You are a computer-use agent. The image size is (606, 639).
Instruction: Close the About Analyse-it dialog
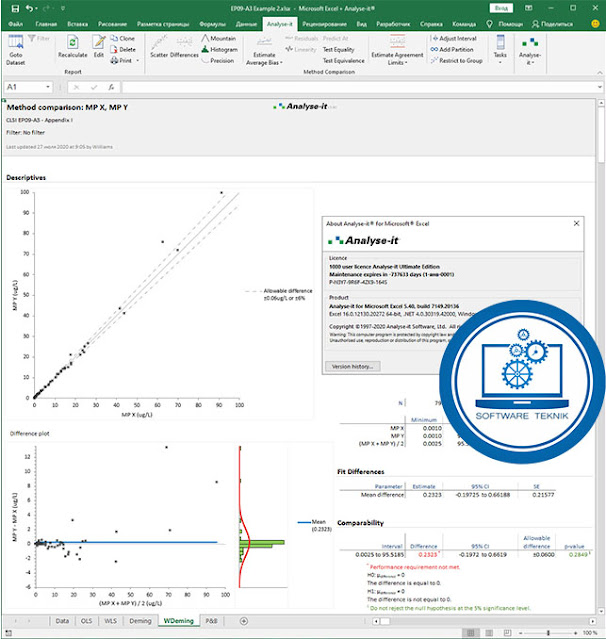click(576, 223)
